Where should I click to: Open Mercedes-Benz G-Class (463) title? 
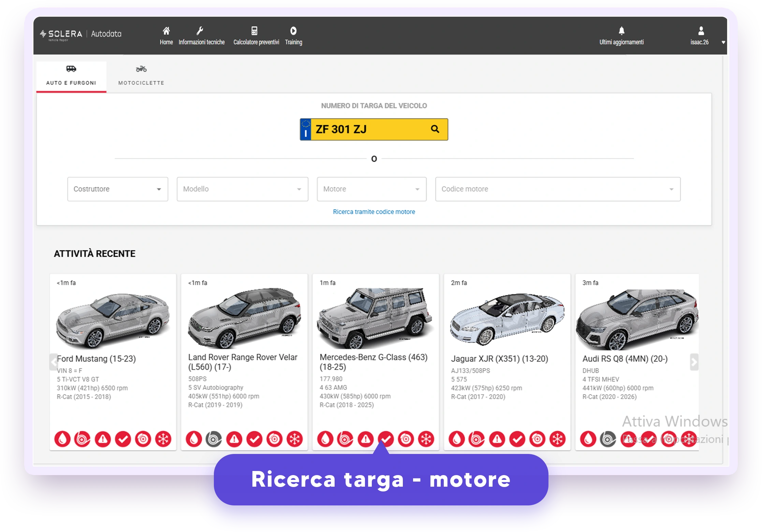pos(373,362)
